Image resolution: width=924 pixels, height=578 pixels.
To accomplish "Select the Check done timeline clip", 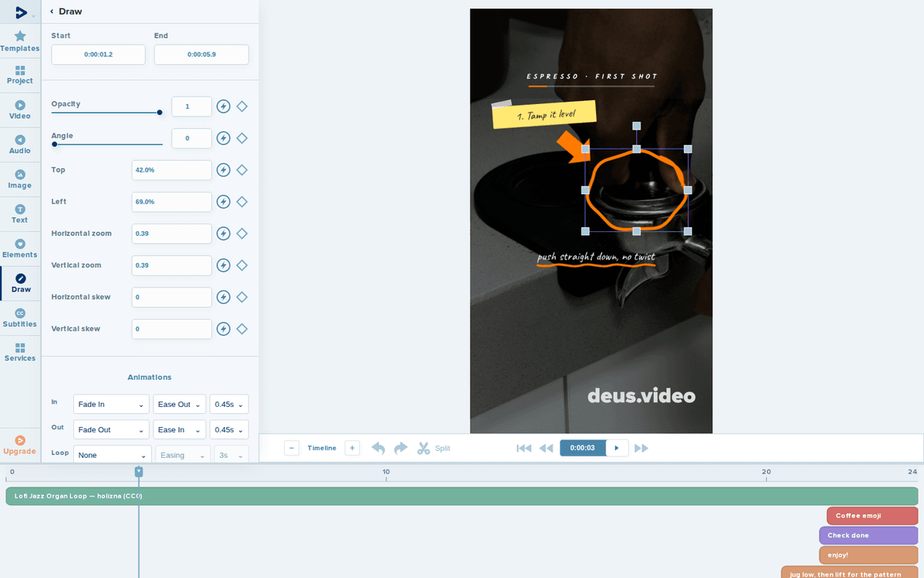I will coord(869,536).
